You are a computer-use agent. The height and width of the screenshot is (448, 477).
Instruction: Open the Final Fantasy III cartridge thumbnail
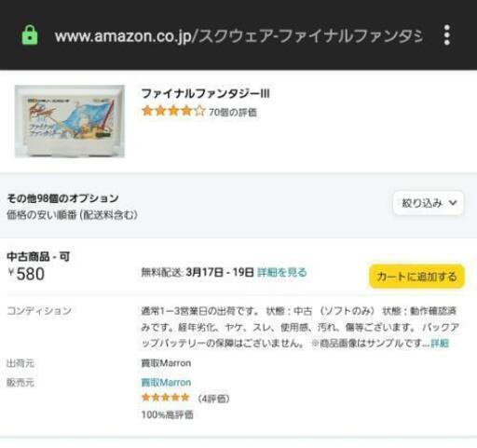[x=70, y=121]
